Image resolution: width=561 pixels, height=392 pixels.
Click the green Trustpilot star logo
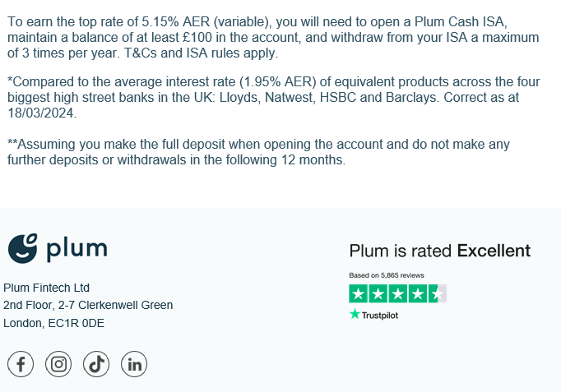click(355, 314)
